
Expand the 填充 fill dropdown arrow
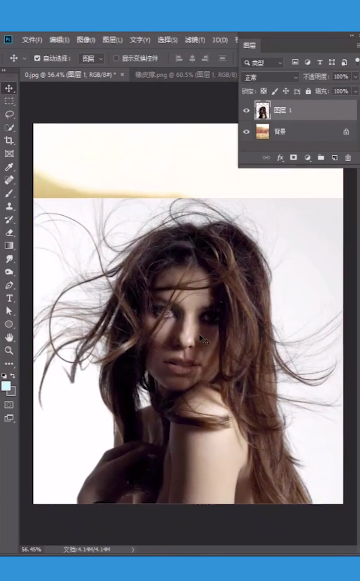(x=355, y=91)
